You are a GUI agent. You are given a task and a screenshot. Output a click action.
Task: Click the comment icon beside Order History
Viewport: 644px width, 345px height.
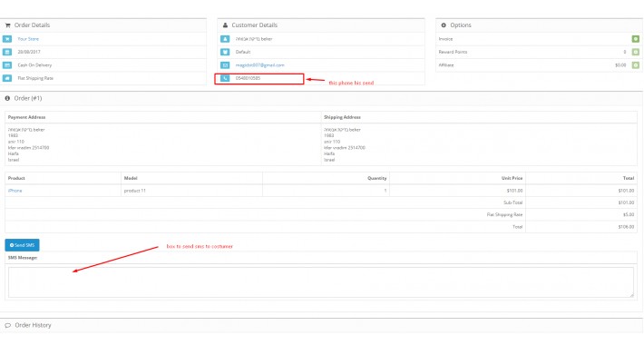(8, 325)
